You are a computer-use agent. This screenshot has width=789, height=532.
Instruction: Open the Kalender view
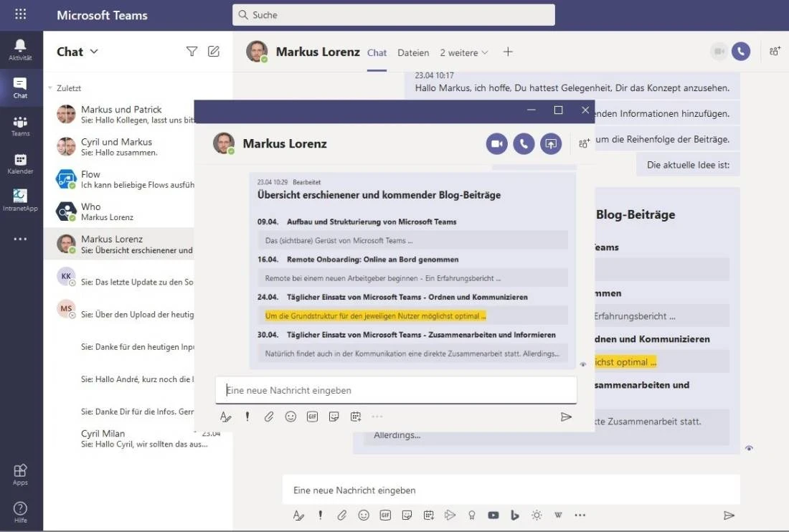pos(20,163)
